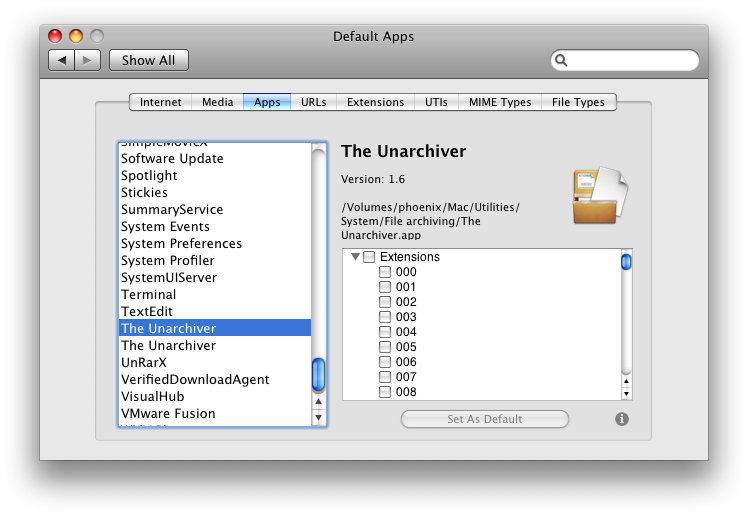The width and height of the screenshot is (748, 515).
Task: Switch to the Media tab
Action: tap(218, 102)
